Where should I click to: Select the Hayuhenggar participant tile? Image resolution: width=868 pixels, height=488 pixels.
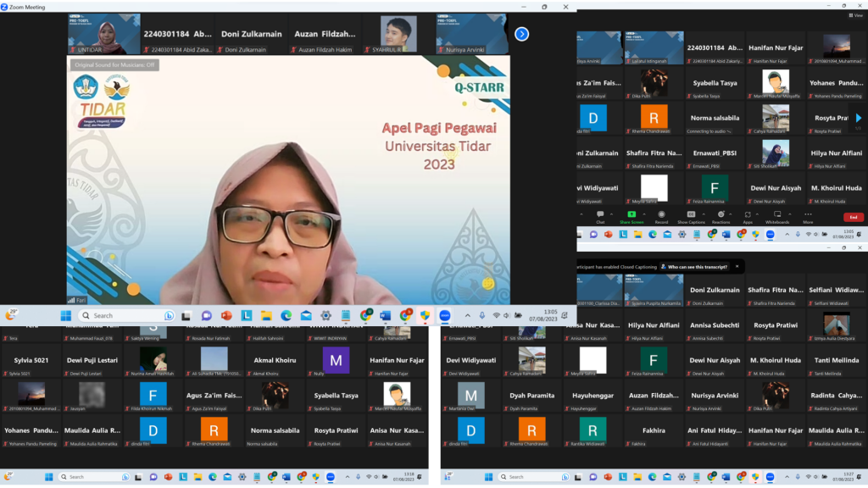[593, 396]
